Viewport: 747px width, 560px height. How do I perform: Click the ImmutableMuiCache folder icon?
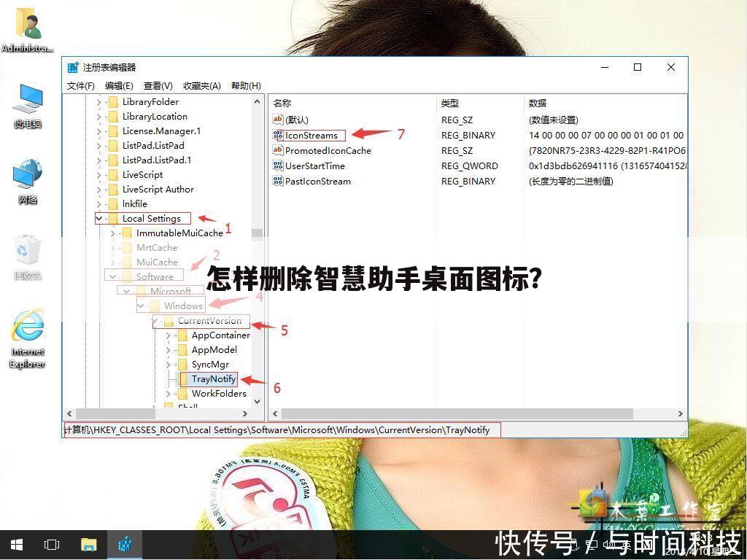[127, 233]
